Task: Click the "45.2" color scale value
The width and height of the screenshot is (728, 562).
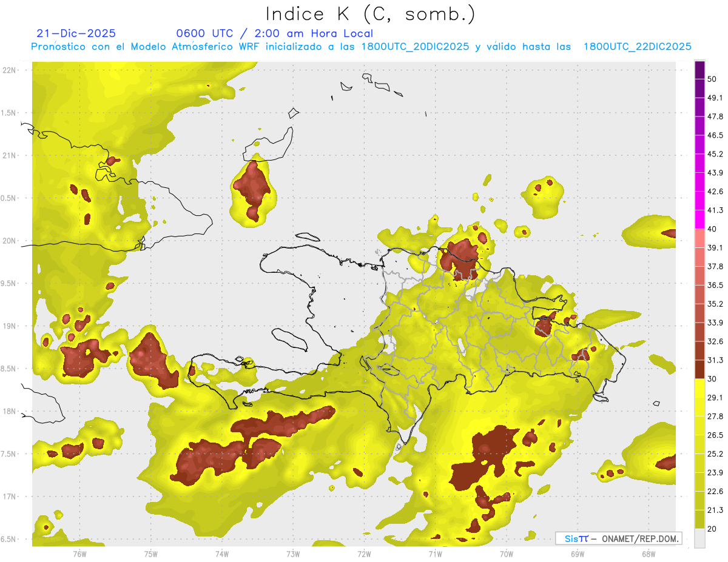Action: tap(715, 154)
